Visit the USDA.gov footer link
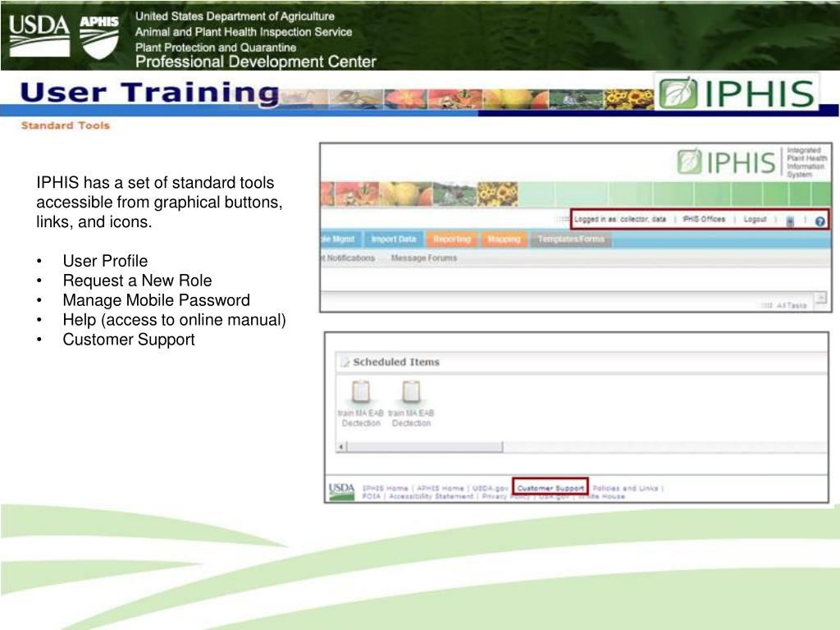 [491, 488]
